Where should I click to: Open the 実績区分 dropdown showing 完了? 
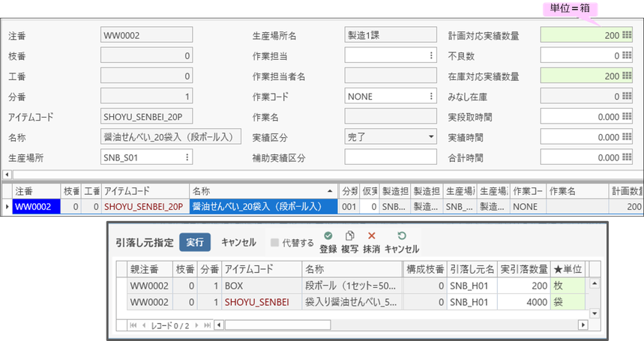[391, 136]
